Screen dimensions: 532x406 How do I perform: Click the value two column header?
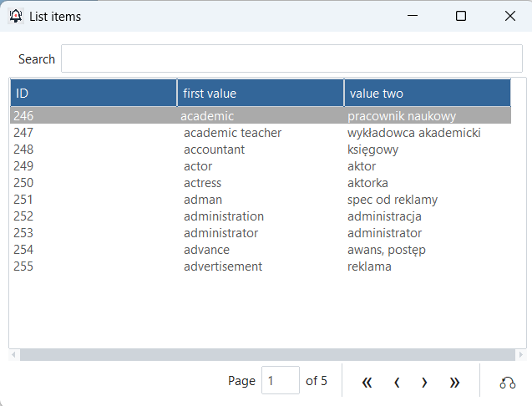point(426,94)
